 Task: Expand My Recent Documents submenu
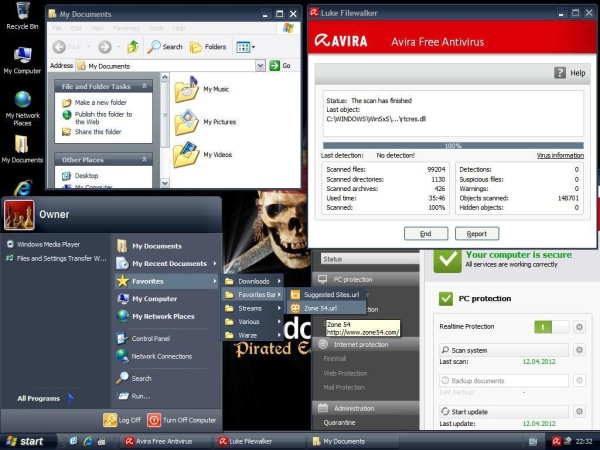tap(167, 264)
